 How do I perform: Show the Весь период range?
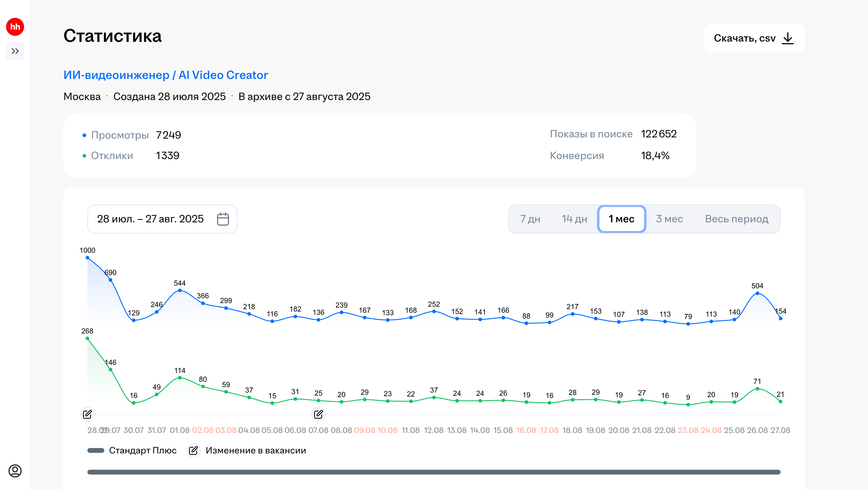coord(737,219)
